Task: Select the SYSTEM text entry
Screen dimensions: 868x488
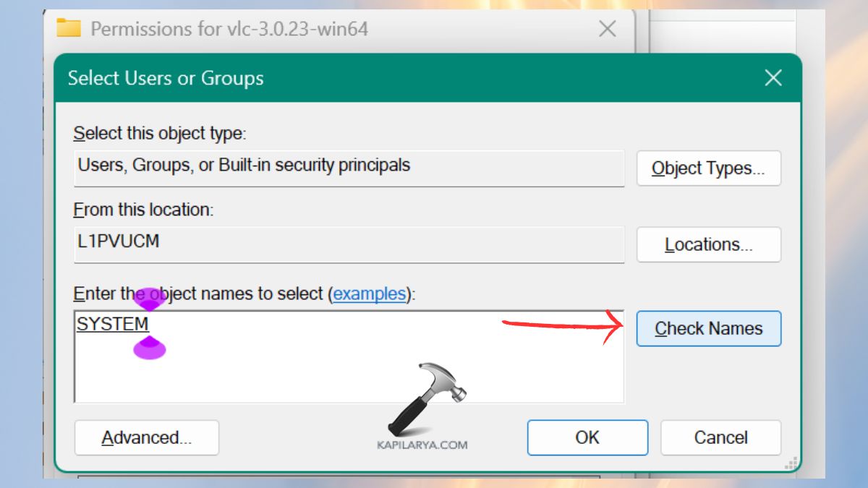Action: click(111, 325)
